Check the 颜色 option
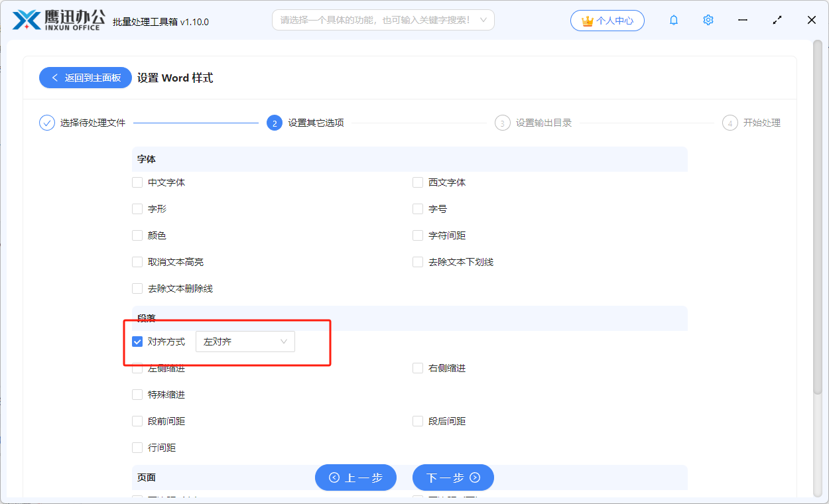 pos(137,235)
